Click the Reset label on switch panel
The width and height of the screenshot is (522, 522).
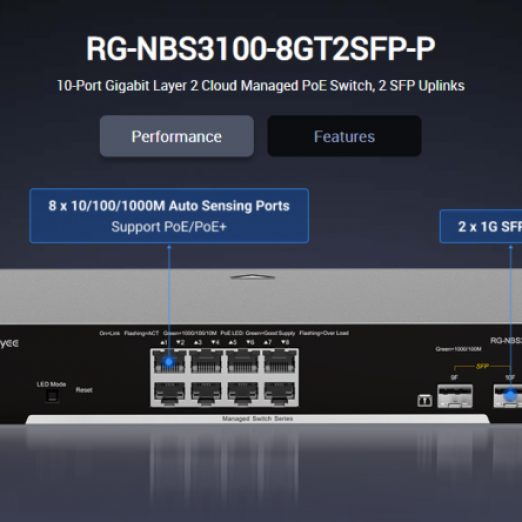pyautogui.click(x=84, y=390)
